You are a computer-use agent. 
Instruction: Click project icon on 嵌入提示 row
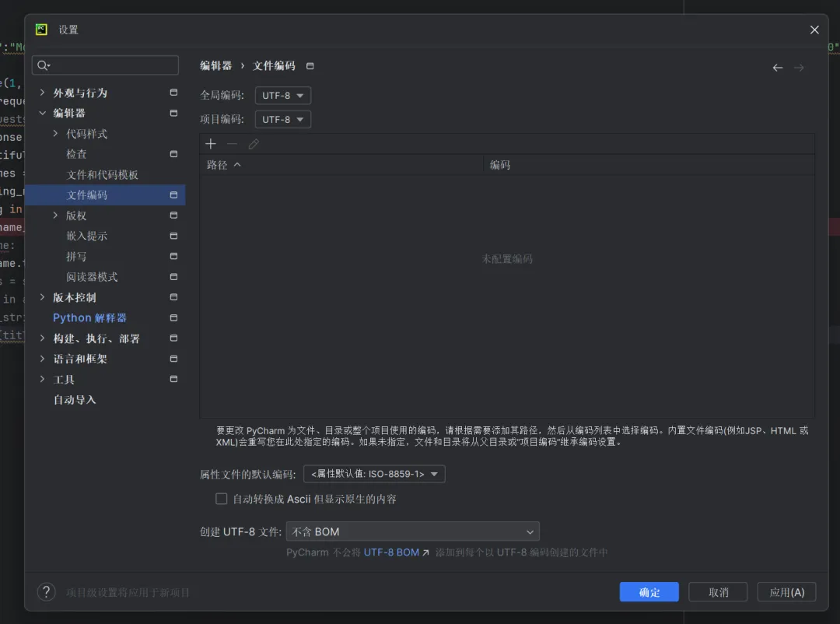173,236
